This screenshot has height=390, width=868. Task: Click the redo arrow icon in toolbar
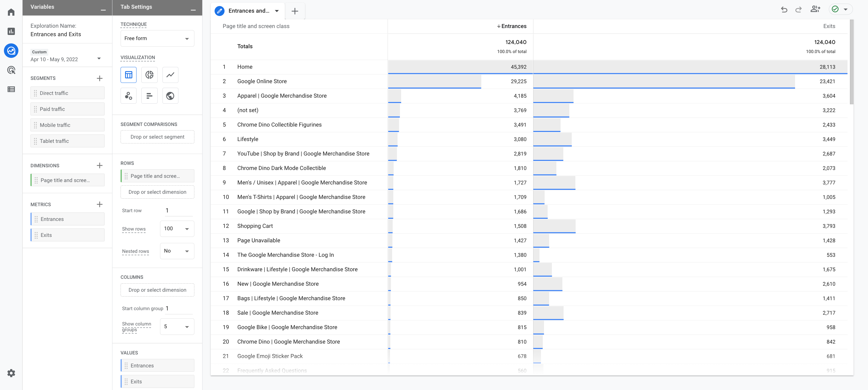tap(798, 10)
